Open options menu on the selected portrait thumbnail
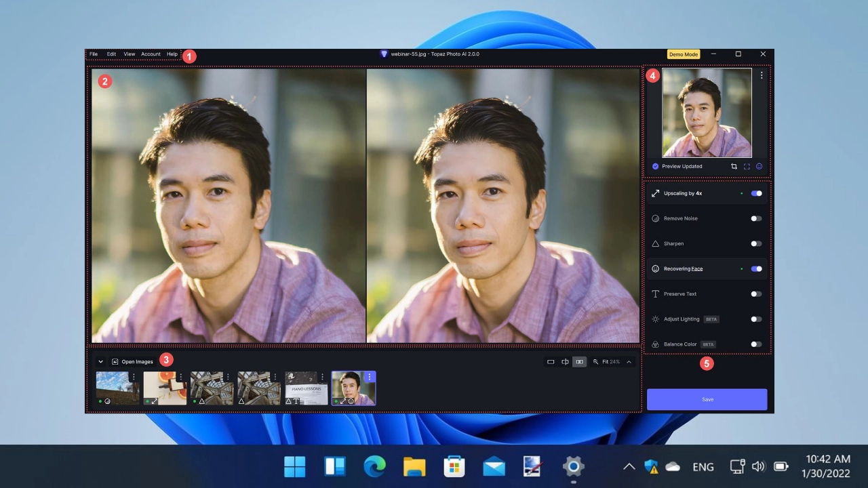 pyautogui.click(x=370, y=377)
